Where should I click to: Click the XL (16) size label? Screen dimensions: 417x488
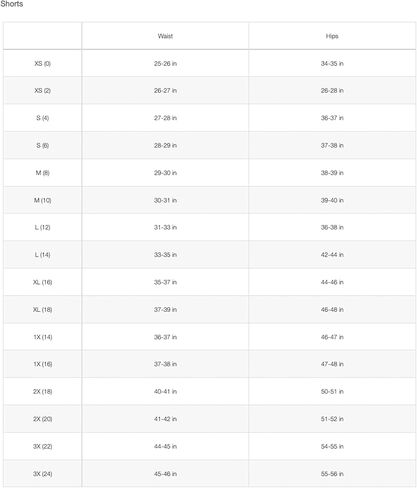point(42,282)
